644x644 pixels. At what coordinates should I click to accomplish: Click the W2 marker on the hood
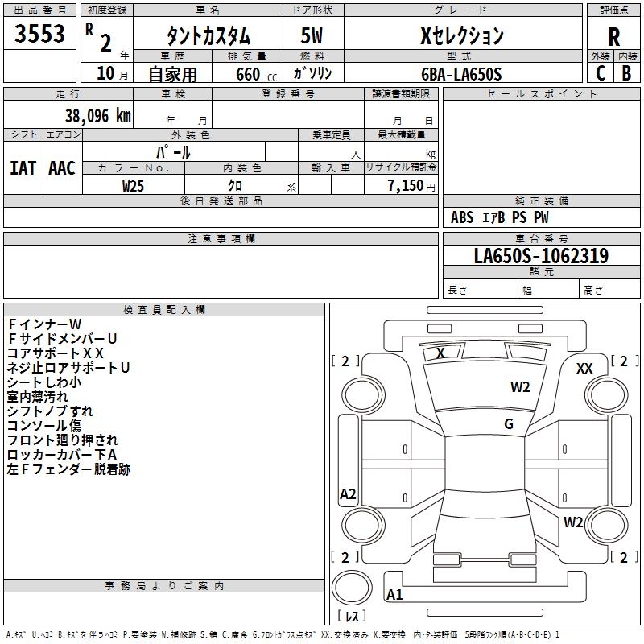point(520,387)
